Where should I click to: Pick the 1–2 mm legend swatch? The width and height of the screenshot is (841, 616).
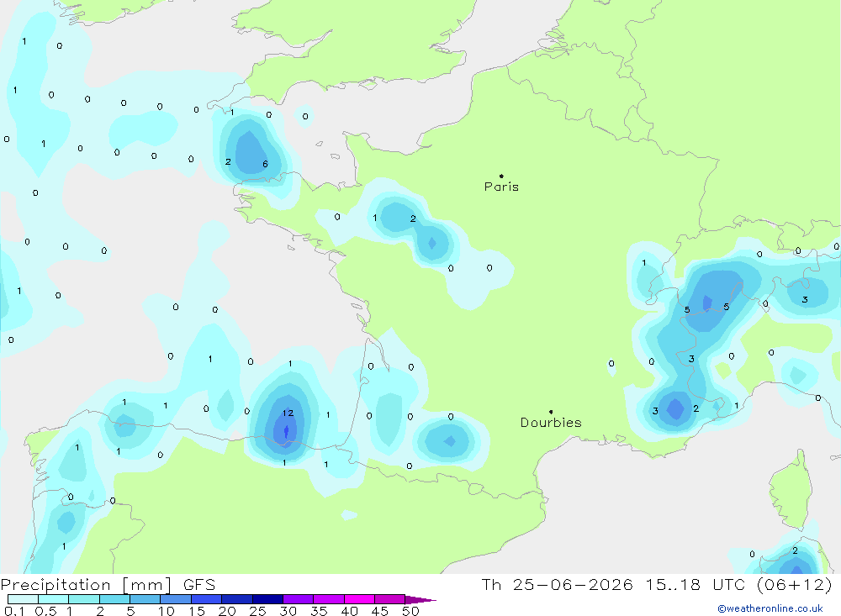[83, 599]
